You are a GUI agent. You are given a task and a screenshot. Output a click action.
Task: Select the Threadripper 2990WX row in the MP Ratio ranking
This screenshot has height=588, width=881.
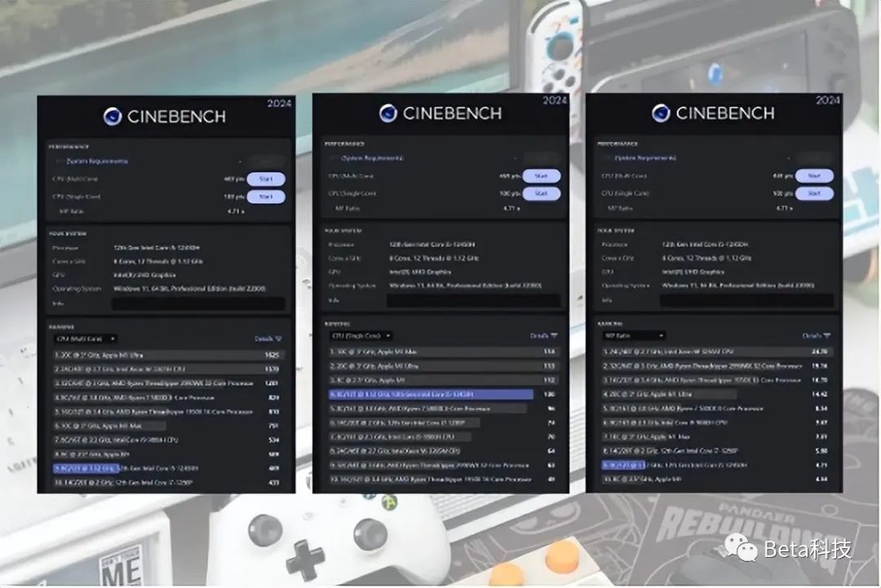(716, 366)
